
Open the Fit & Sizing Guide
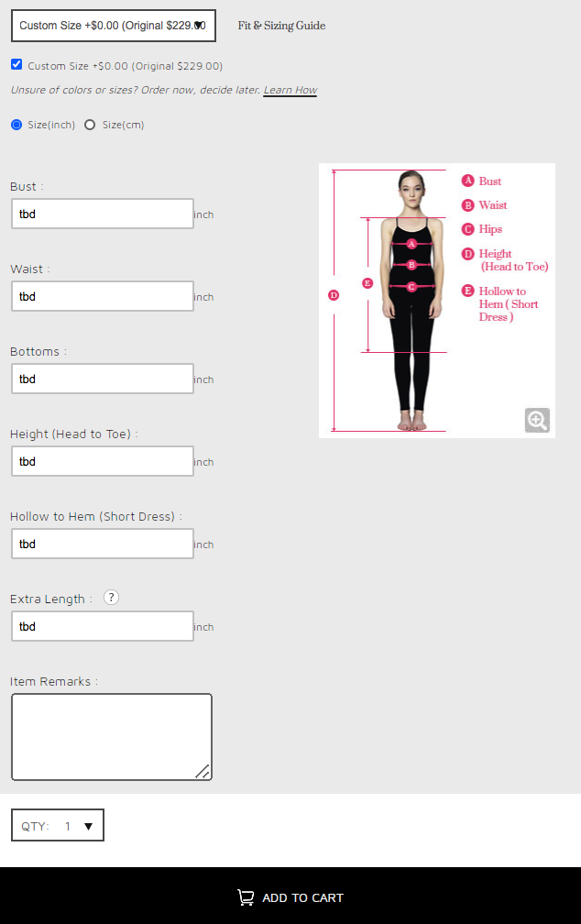281,26
